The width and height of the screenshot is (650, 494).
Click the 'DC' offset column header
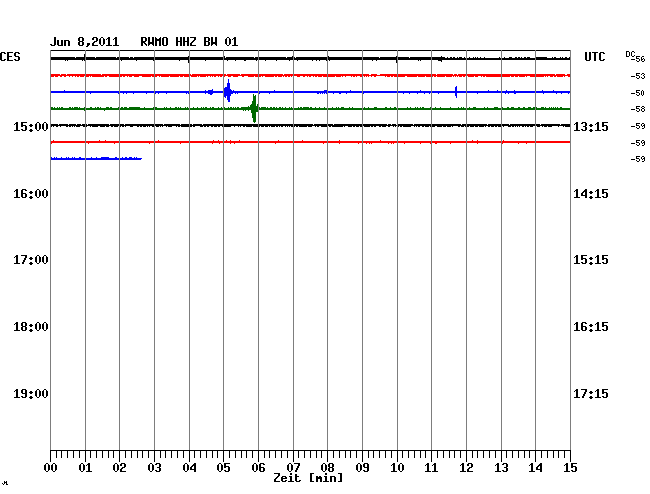tap(630, 55)
